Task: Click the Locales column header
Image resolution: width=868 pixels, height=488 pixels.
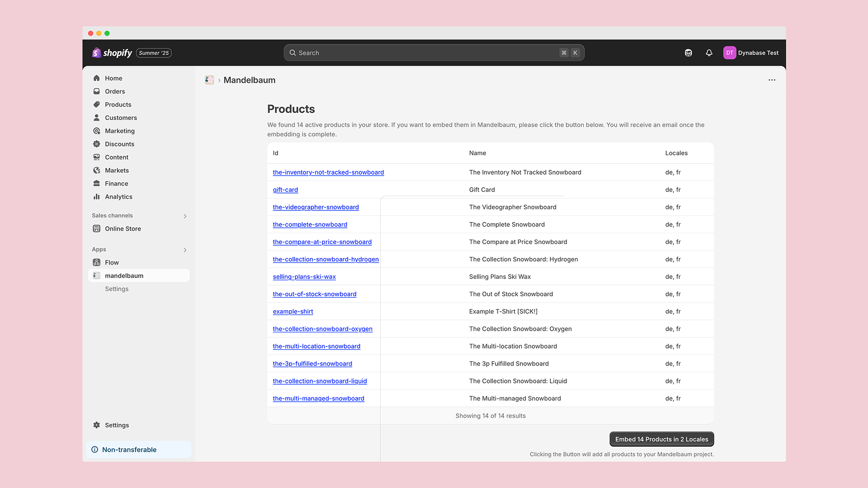Action: [x=676, y=153]
